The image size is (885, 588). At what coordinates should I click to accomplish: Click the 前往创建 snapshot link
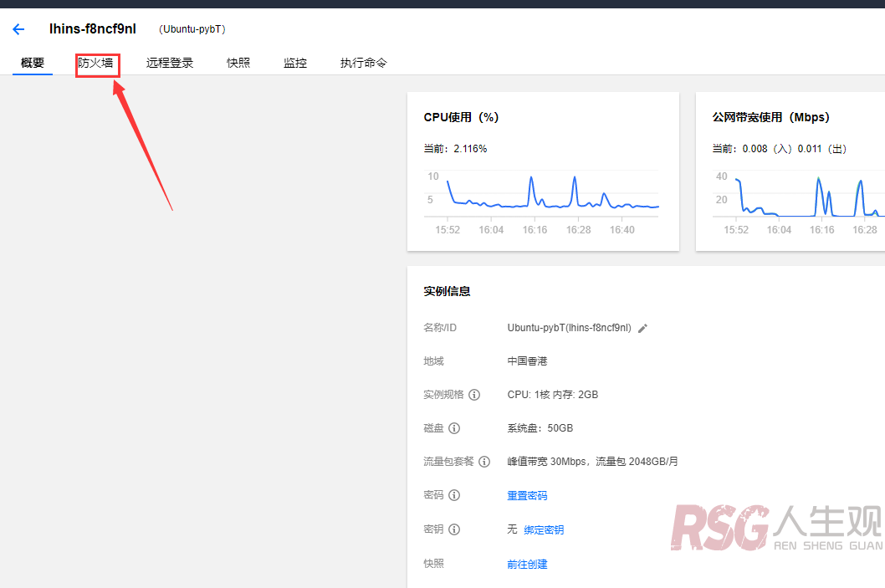[x=527, y=565]
